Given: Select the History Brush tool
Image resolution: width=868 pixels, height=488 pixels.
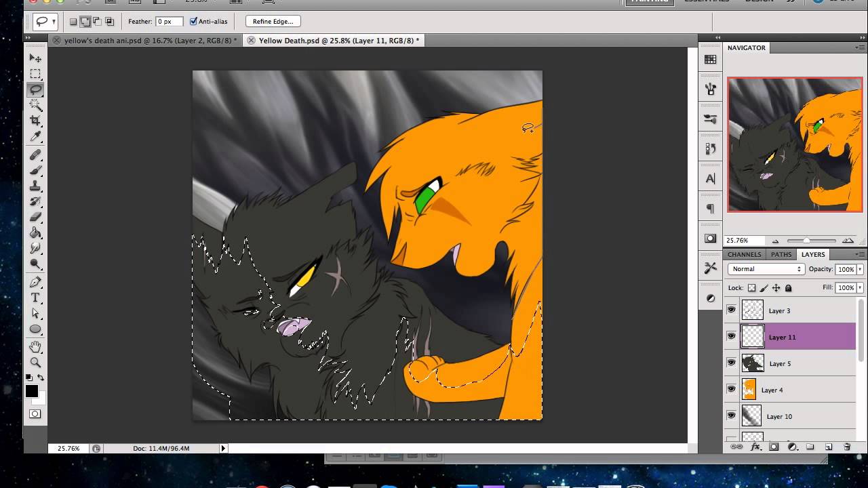Looking at the screenshot, I should pyautogui.click(x=35, y=201).
